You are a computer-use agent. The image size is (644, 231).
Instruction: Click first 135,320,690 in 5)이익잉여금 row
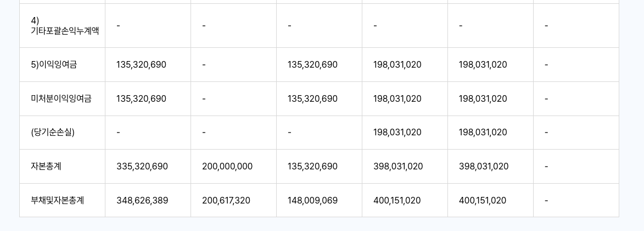tap(141, 65)
